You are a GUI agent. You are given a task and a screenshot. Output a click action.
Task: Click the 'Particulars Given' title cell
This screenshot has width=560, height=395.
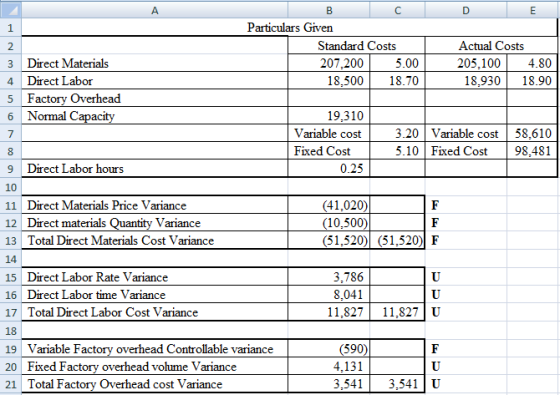coord(290,28)
